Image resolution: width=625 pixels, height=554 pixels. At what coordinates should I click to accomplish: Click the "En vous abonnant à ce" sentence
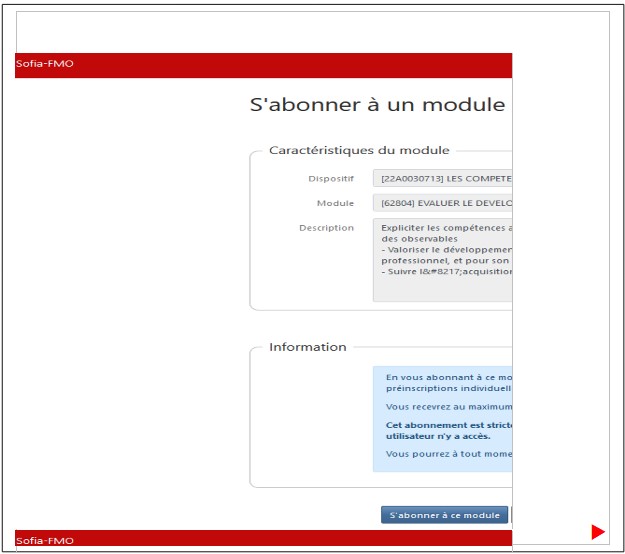(448, 377)
